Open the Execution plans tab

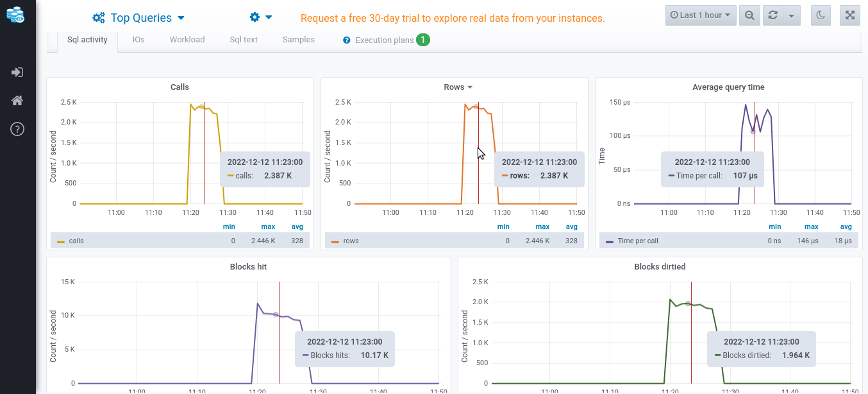385,40
